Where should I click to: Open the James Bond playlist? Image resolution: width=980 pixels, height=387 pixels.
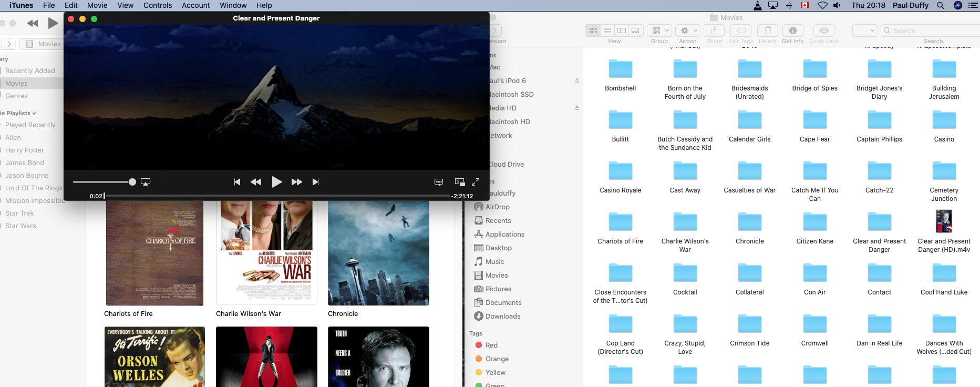pos(25,162)
